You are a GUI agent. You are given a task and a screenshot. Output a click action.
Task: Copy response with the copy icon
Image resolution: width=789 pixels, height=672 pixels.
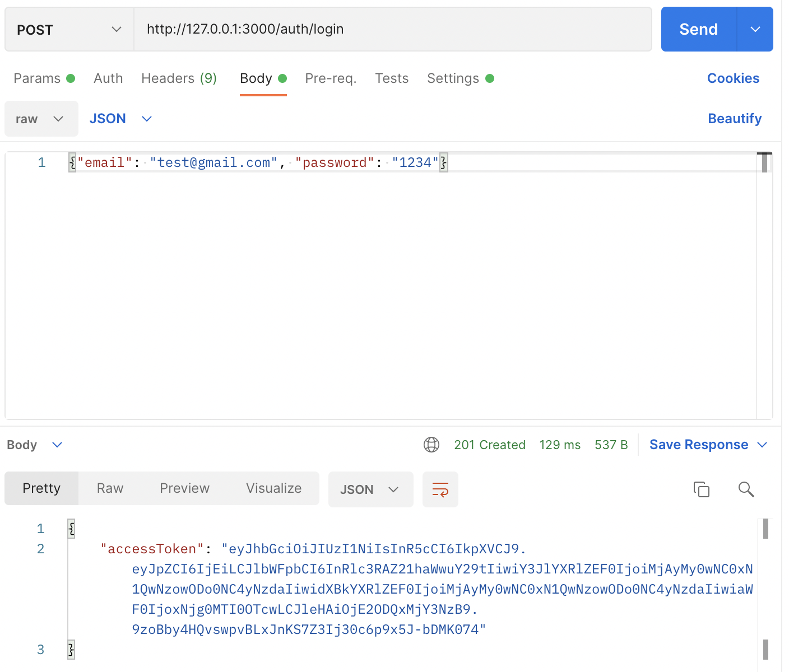(702, 489)
